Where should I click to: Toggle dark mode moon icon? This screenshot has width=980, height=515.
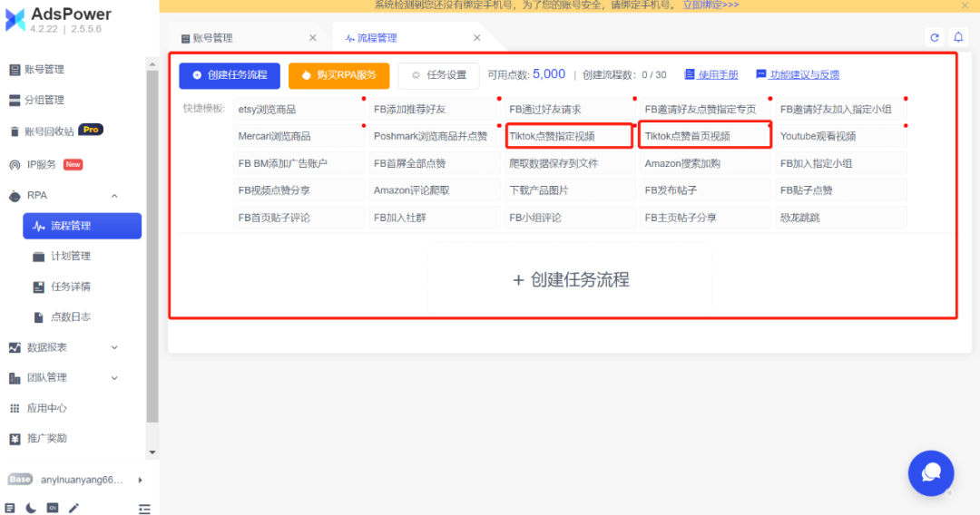pos(31,508)
